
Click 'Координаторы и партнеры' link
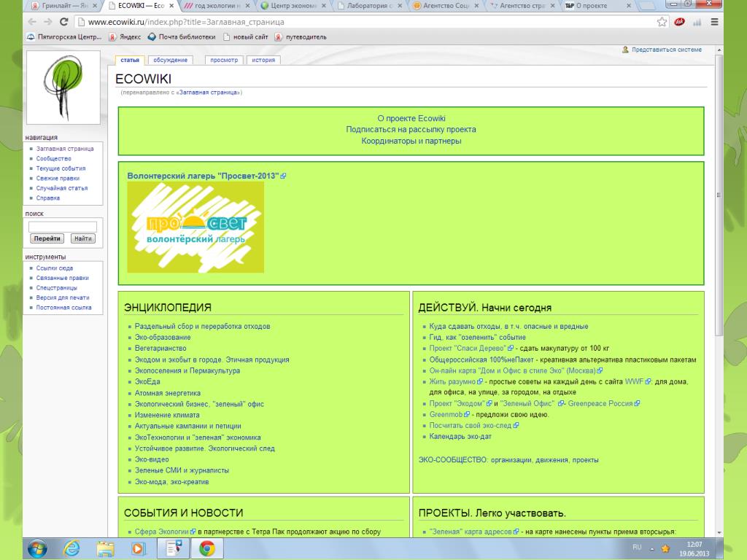click(x=411, y=141)
